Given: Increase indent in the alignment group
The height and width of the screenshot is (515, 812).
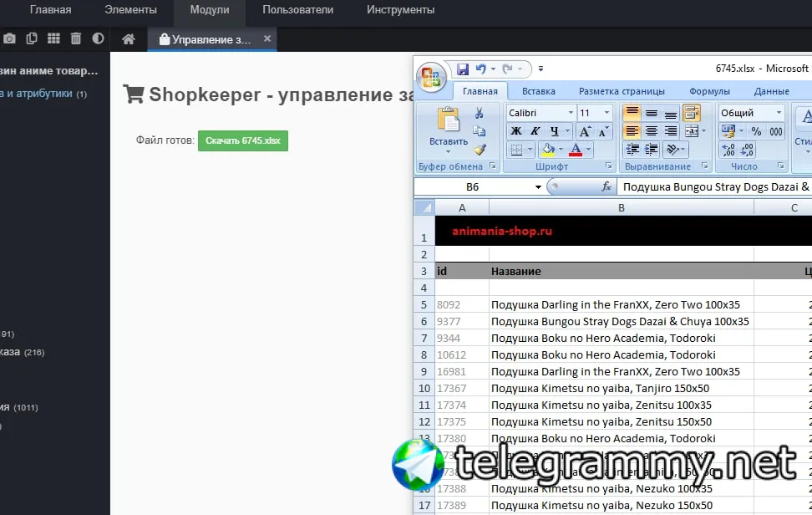Looking at the screenshot, I should pos(651,150).
